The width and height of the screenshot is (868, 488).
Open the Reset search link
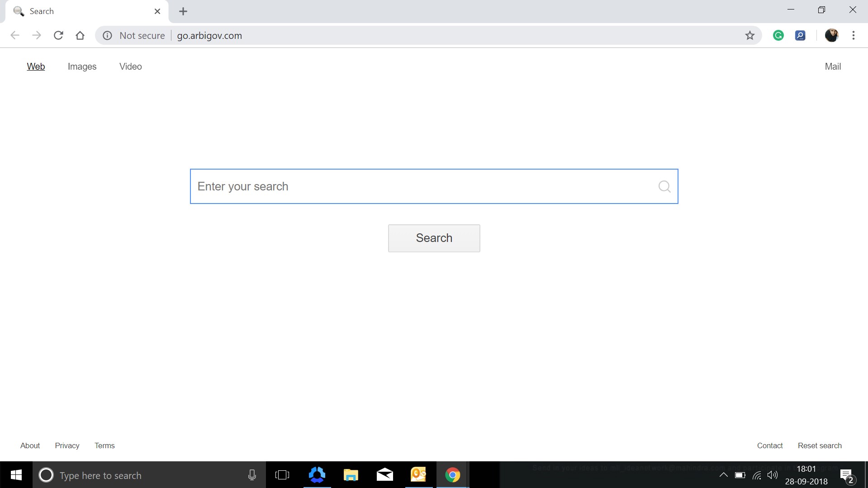coord(820,445)
